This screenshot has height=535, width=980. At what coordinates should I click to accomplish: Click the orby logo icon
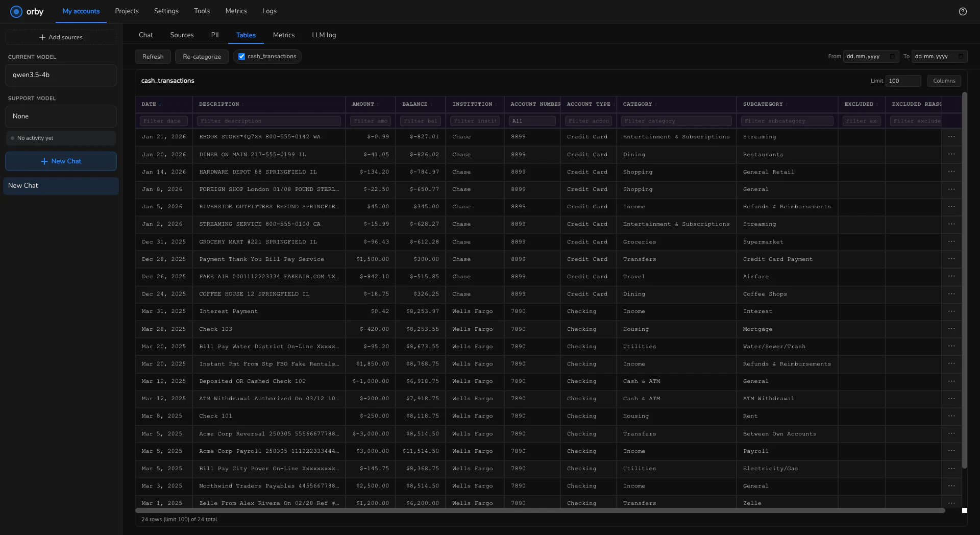(16, 11)
